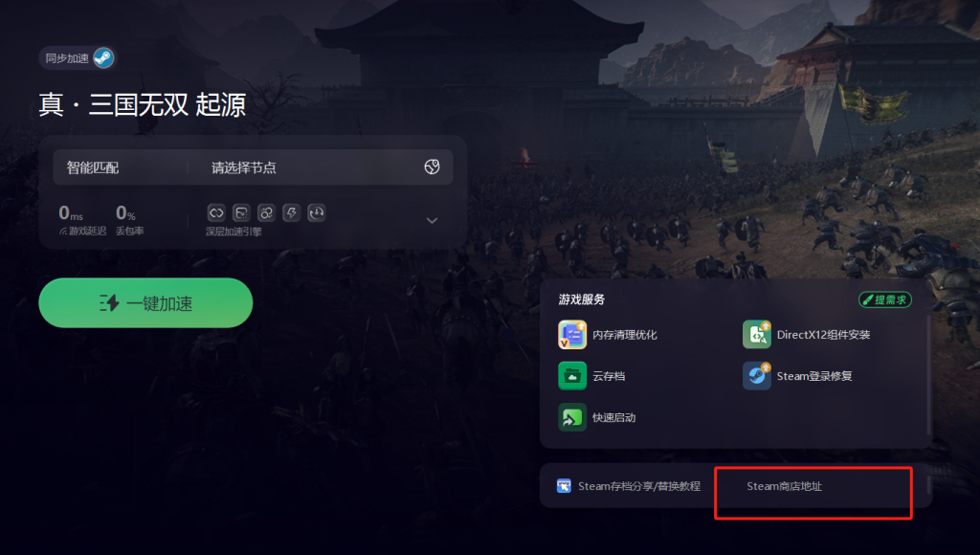Open the globe node selection icon

tap(432, 166)
